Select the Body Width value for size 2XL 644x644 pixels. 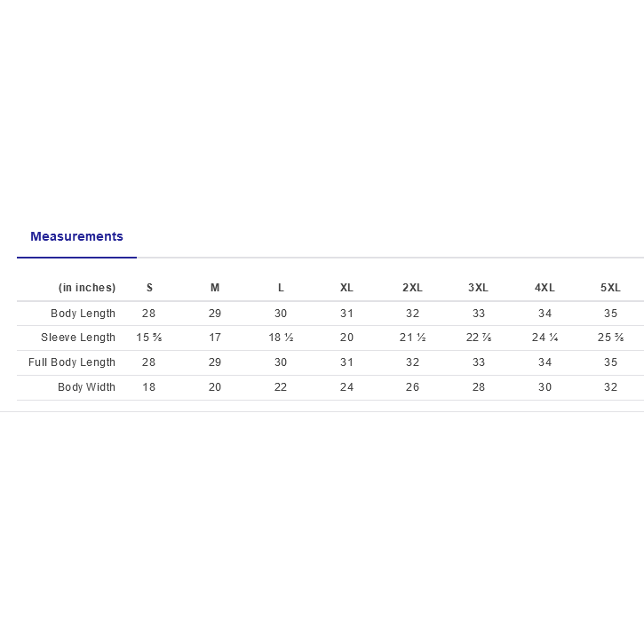point(412,387)
